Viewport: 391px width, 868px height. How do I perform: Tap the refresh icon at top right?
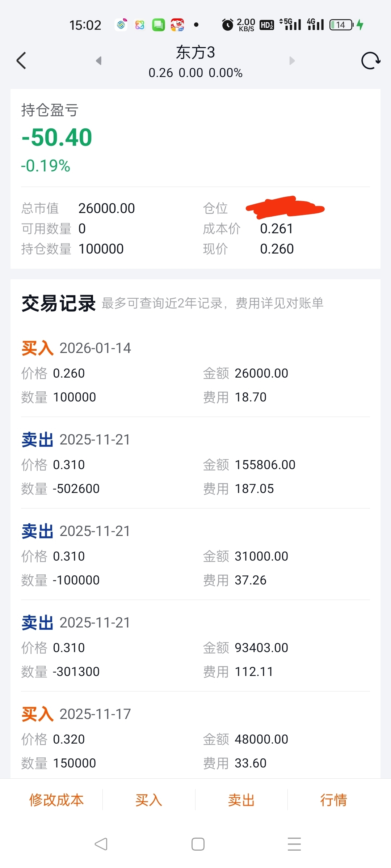click(371, 60)
